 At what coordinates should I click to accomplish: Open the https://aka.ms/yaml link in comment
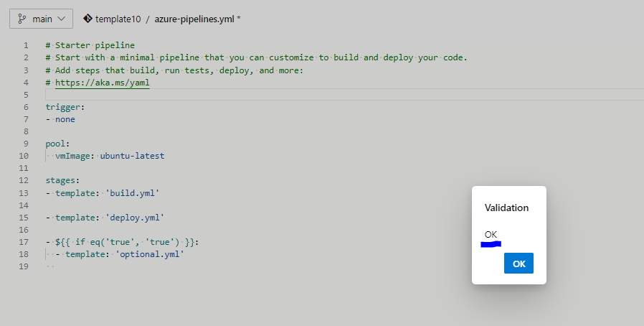click(103, 83)
